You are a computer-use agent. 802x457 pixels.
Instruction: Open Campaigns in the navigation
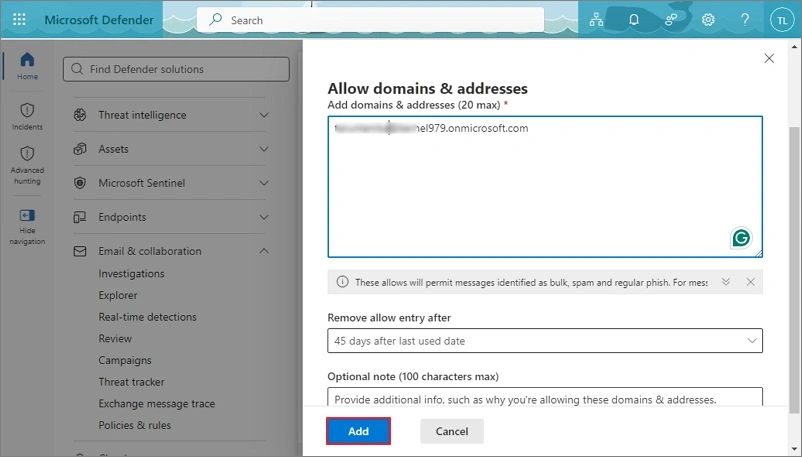pyautogui.click(x=125, y=360)
